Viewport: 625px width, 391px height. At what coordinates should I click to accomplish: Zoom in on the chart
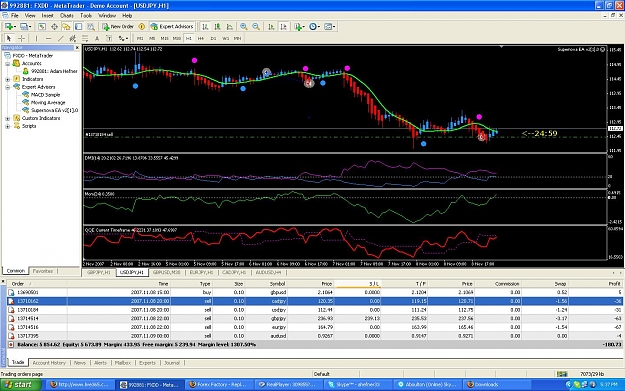(243, 26)
